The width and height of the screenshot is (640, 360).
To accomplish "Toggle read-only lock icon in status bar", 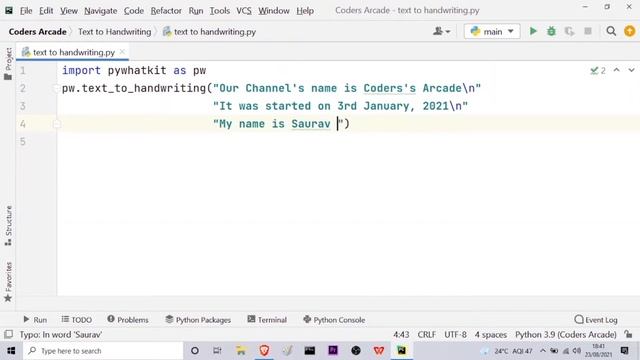I will coord(628,334).
